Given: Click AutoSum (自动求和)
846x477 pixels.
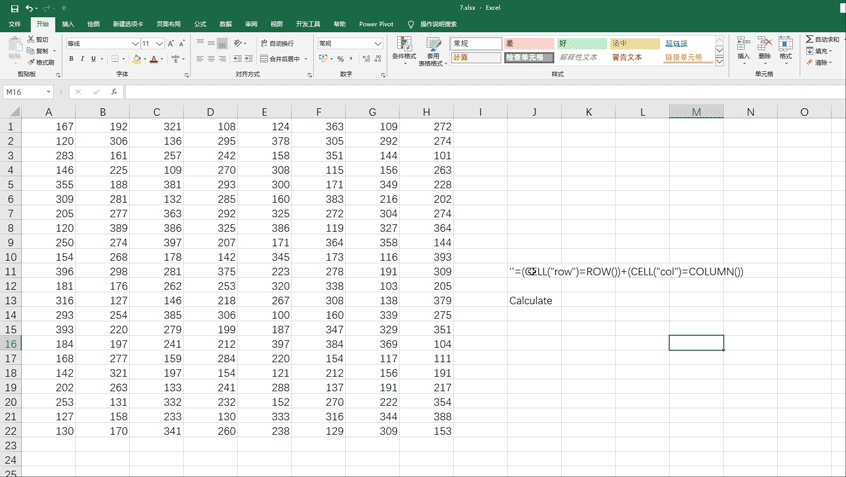Looking at the screenshot, I should coord(823,39).
